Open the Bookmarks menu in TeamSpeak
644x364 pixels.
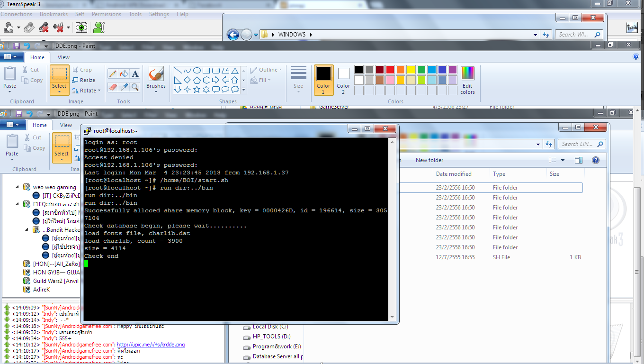pyautogui.click(x=54, y=14)
